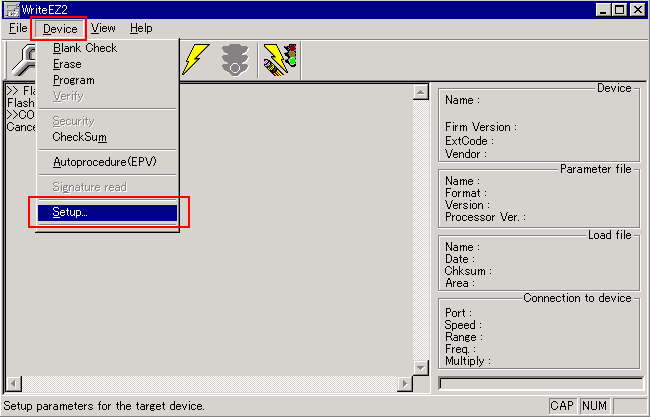Click the ExtCode label
Image resolution: width=650 pixels, height=417 pixels.
click(469, 141)
